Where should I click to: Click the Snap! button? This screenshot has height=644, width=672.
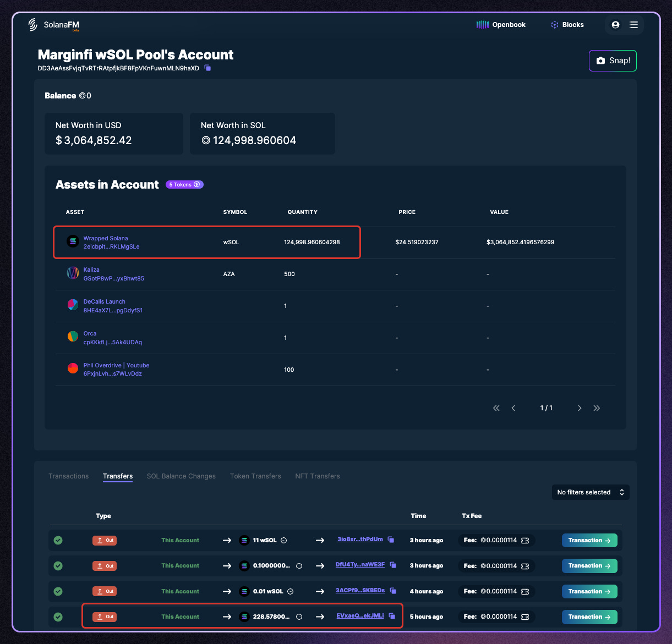click(x=613, y=60)
